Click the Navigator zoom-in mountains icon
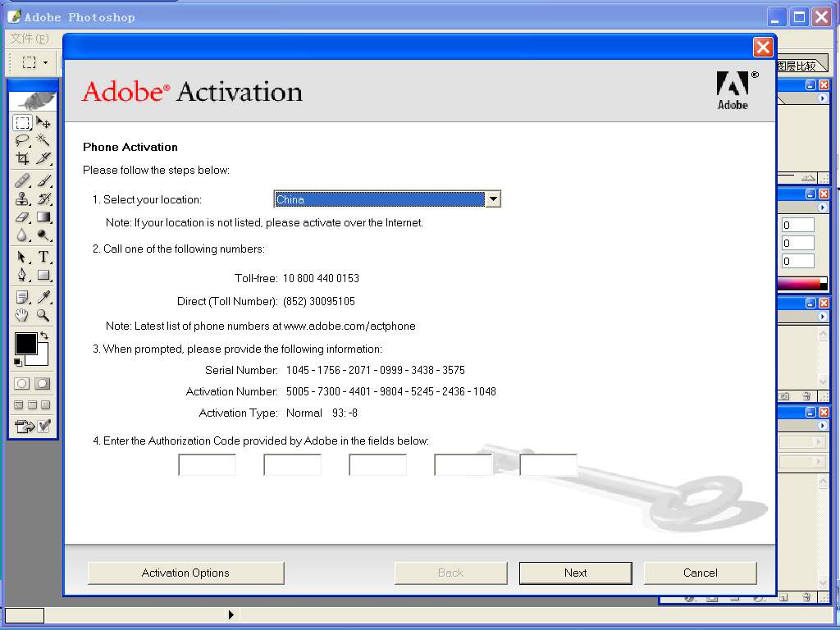840x630 pixels. click(808, 178)
